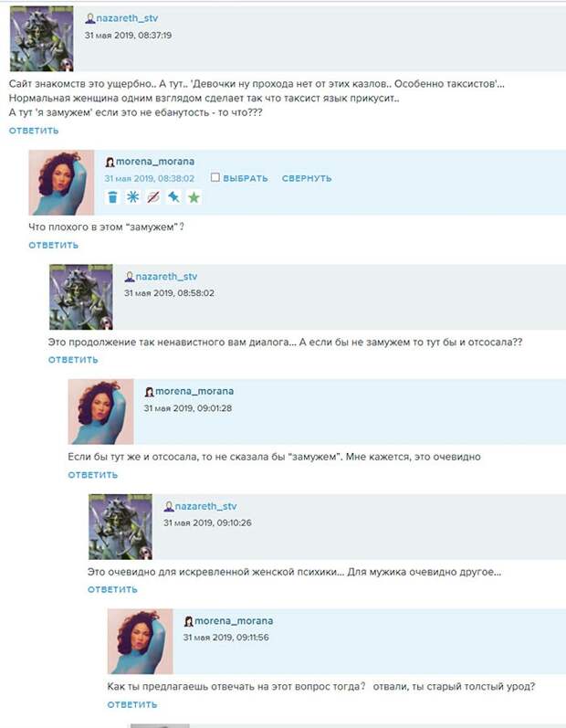Reply to the 08:37:19 comment via ОТВЕТИТЬ

pyautogui.click(x=34, y=131)
